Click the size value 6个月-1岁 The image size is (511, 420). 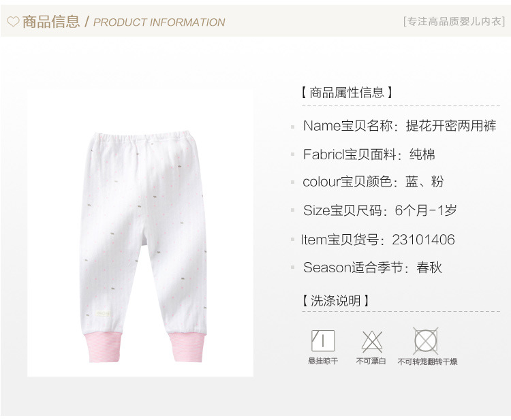click(x=426, y=210)
